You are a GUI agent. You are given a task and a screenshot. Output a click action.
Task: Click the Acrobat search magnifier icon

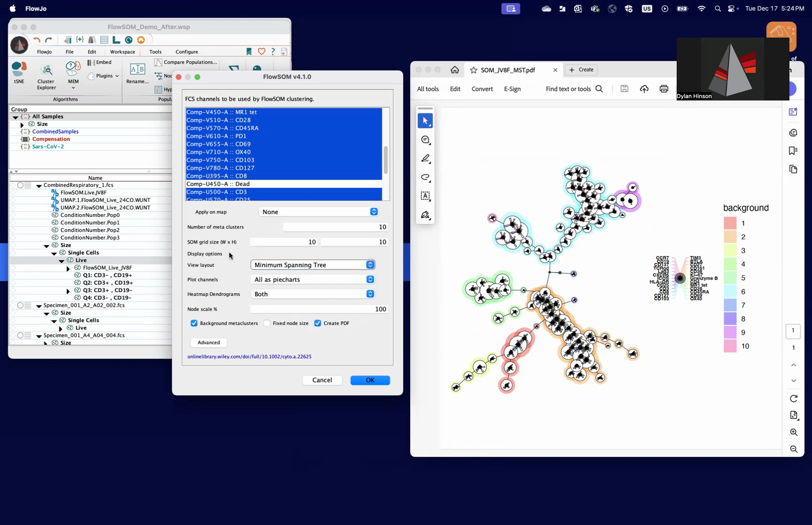tap(599, 89)
